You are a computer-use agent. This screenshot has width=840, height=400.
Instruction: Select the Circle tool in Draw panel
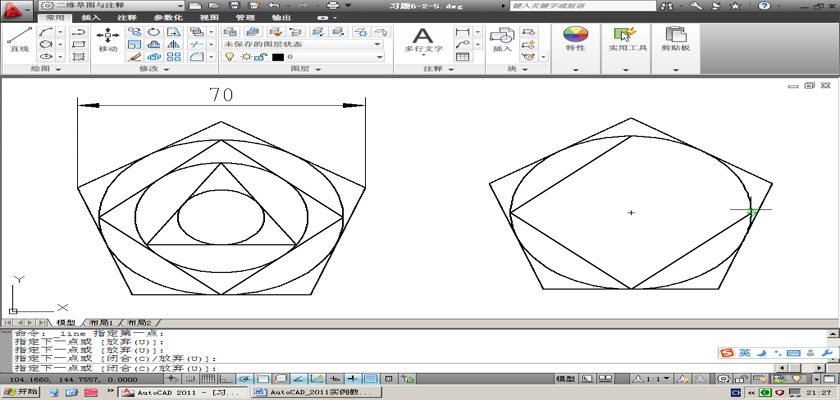pyautogui.click(x=47, y=44)
